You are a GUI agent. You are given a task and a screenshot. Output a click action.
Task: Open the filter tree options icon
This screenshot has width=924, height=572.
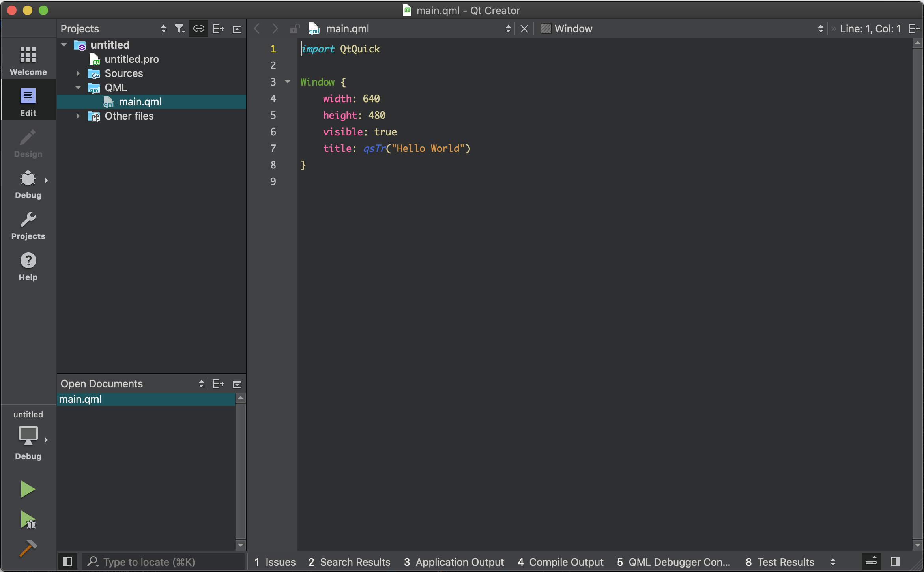click(x=180, y=29)
